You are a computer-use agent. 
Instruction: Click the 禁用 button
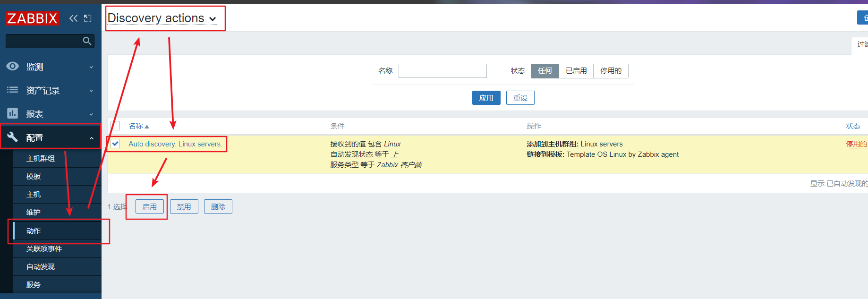pyautogui.click(x=184, y=206)
